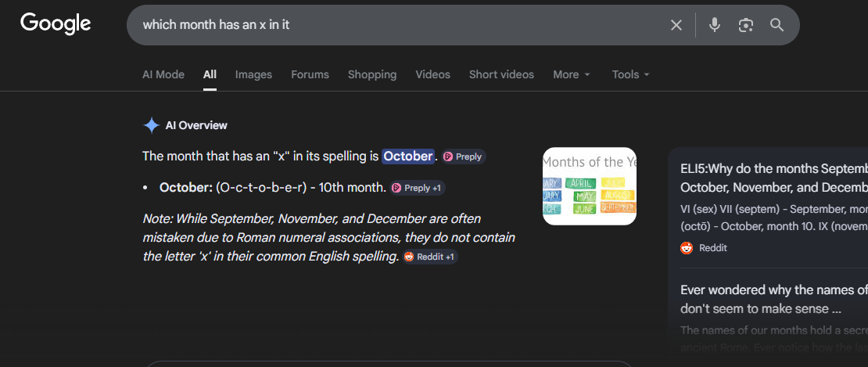868x367 pixels.
Task: Open the Images tab
Action: pos(253,74)
